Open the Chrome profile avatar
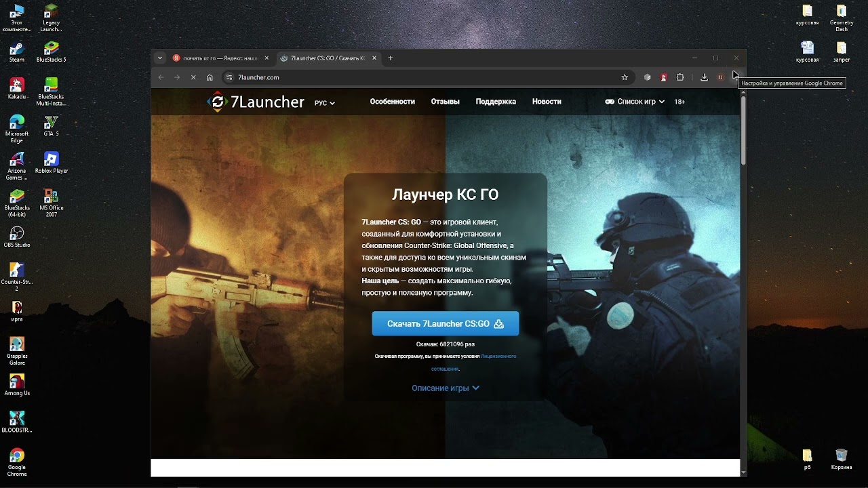 point(720,77)
